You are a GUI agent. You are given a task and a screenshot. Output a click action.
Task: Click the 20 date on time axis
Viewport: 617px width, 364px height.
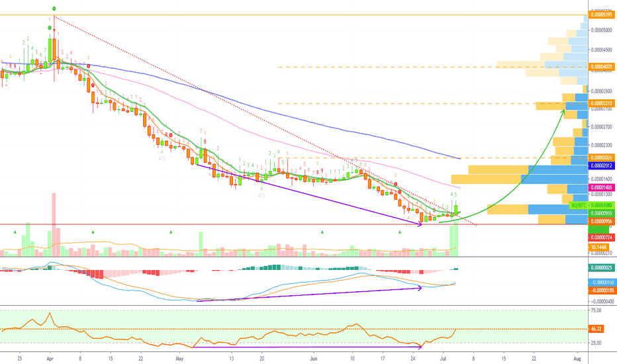tap(261, 359)
